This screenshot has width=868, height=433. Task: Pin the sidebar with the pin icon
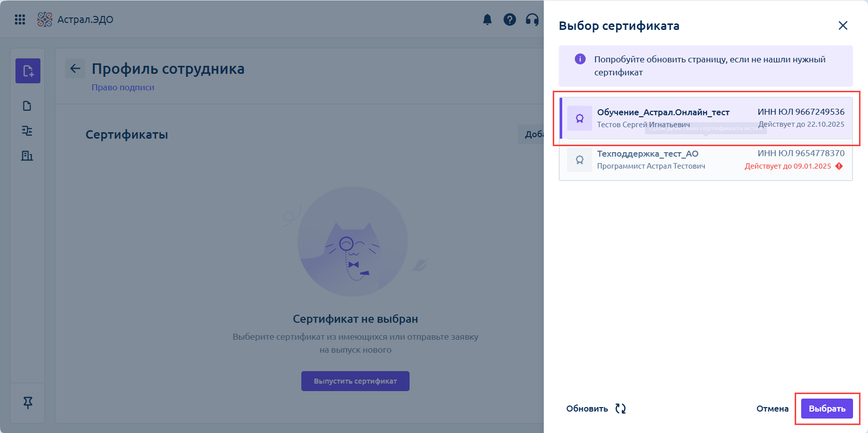click(28, 403)
